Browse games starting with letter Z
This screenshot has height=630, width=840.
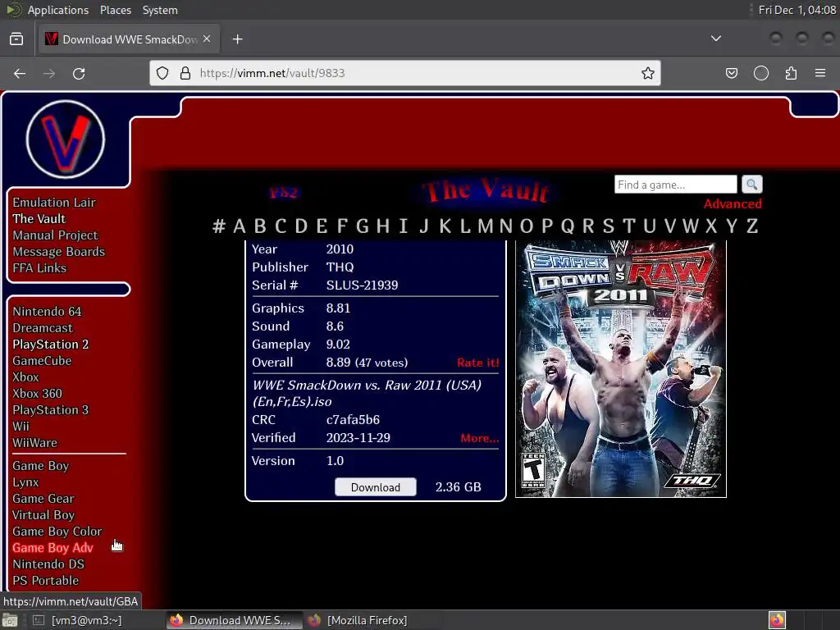[x=752, y=226]
